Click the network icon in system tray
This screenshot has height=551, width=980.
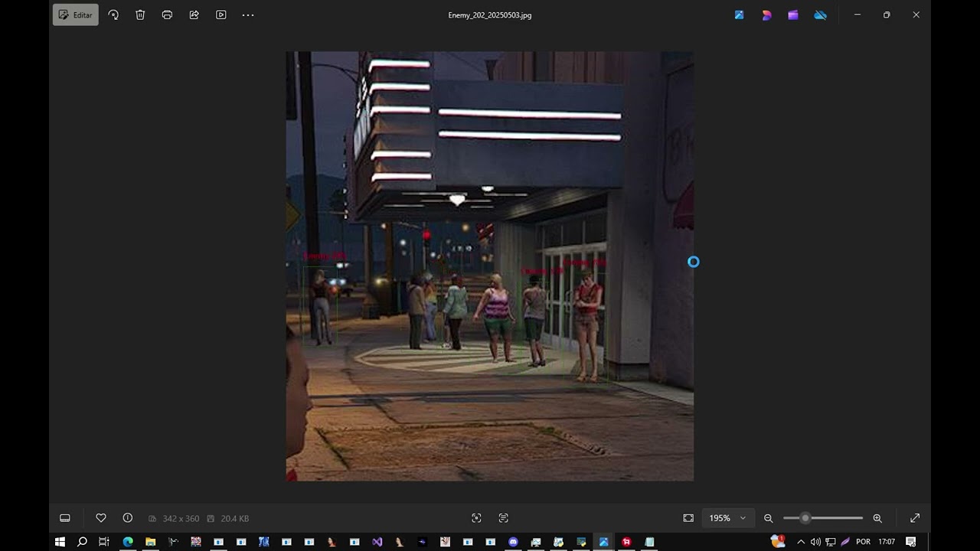(x=831, y=542)
